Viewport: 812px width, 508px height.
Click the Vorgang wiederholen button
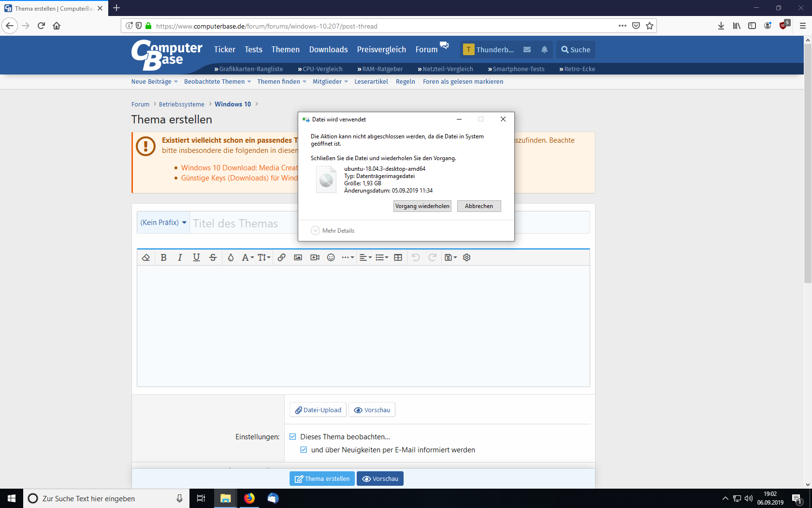422,206
